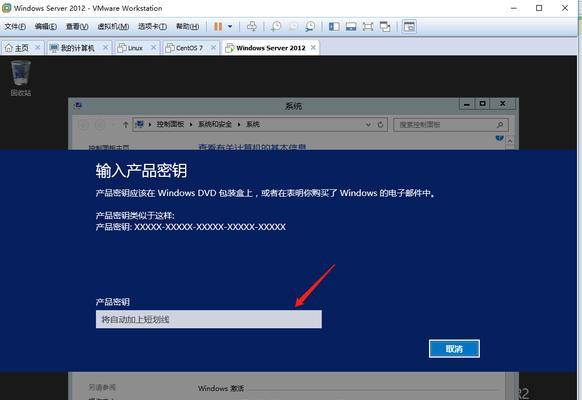Click the 输入产品密钥 heading text

[141, 171]
